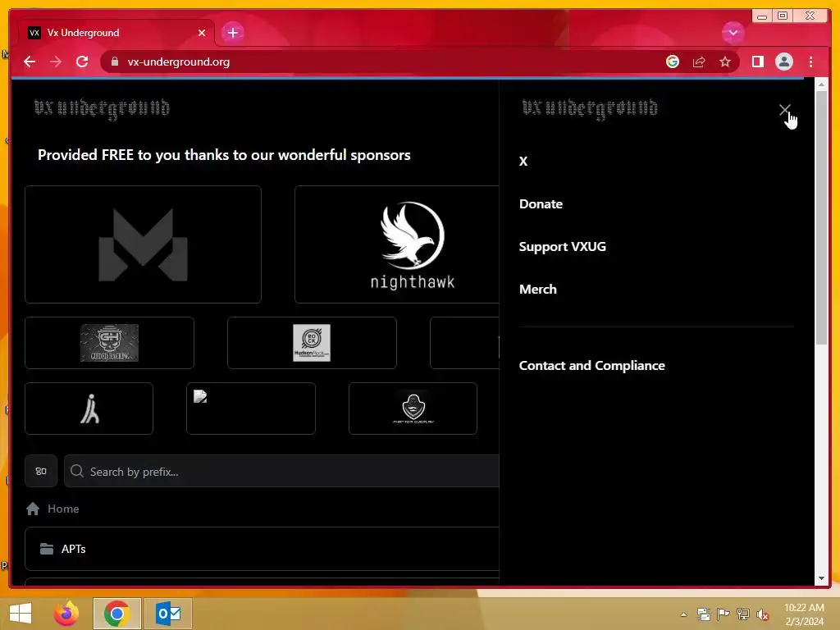Toggle the tree view button beside search
840x630 pixels.
[x=41, y=471]
